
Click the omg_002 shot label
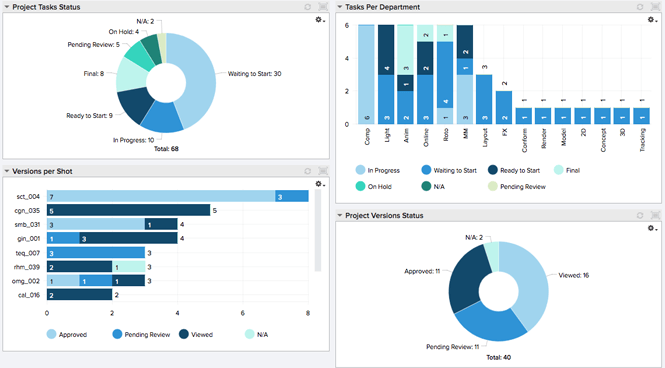(x=26, y=281)
